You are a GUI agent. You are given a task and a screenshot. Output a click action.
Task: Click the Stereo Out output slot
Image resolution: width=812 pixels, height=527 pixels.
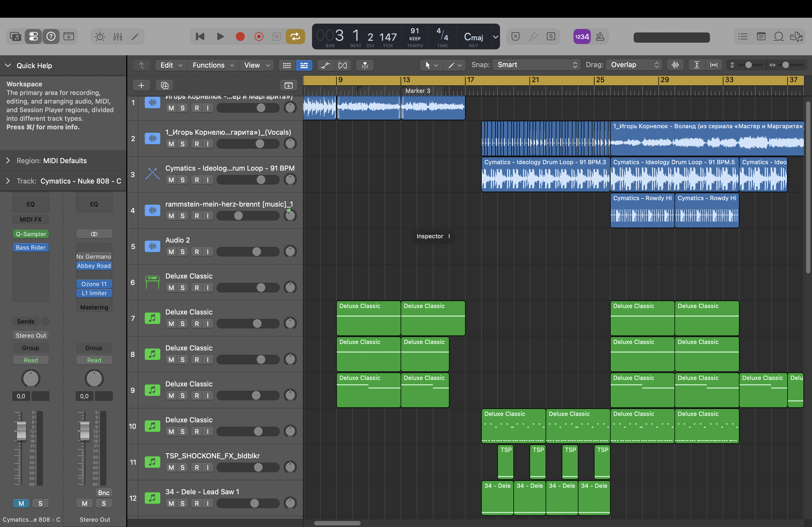[31, 335]
